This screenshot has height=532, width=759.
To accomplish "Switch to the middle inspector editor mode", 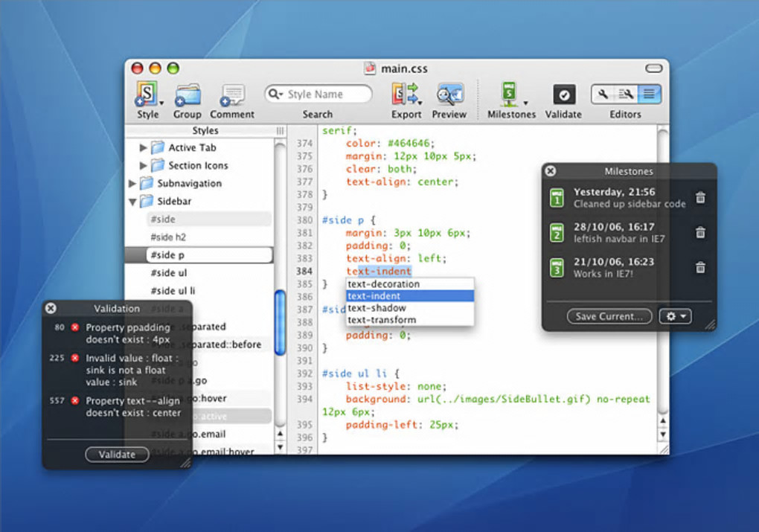I will [626, 94].
